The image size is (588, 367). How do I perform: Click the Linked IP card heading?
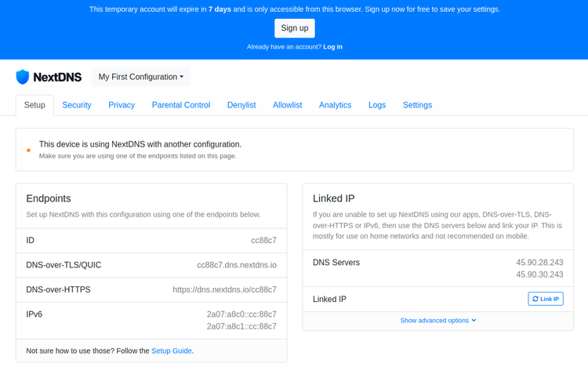334,198
